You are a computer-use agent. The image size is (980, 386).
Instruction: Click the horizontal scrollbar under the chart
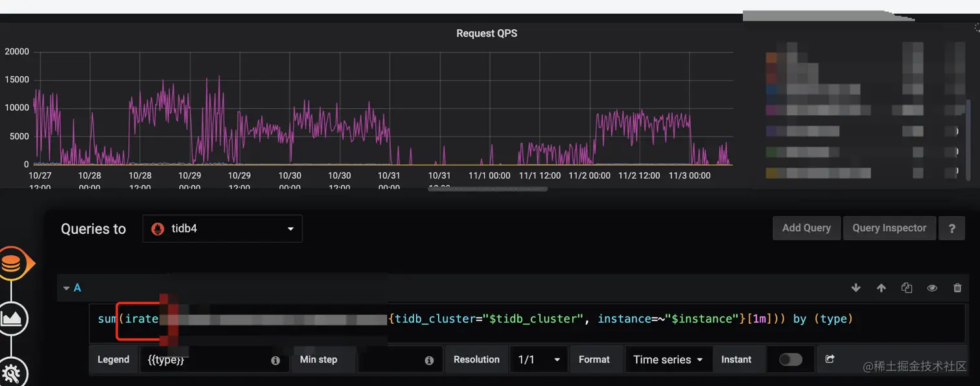pyautogui.click(x=487, y=189)
